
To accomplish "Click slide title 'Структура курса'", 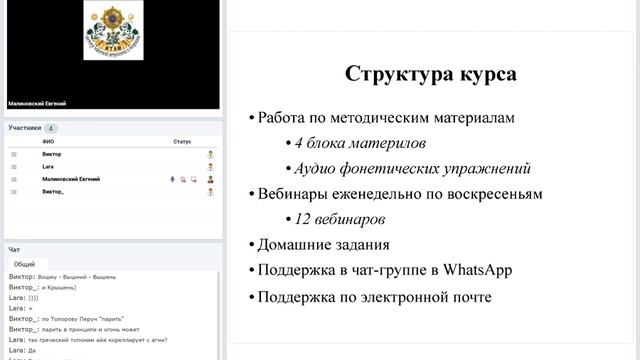I will pos(431,74).
